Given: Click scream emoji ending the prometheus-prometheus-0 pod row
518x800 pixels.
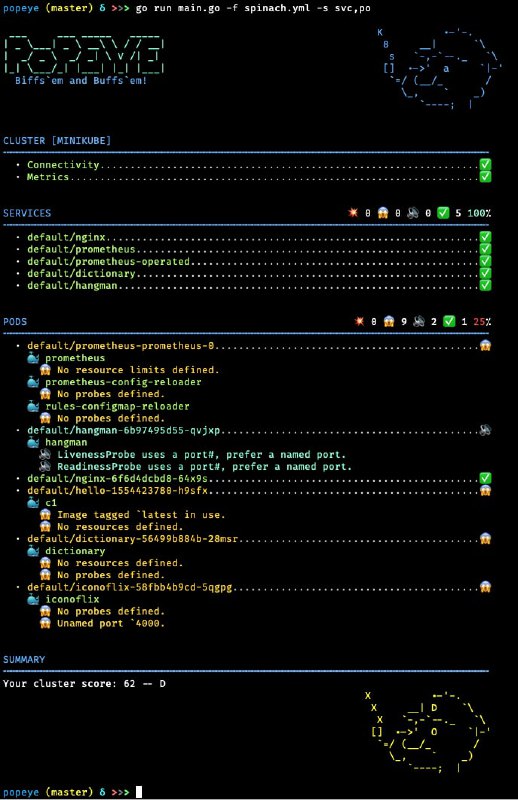Looking at the screenshot, I should 485,345.
